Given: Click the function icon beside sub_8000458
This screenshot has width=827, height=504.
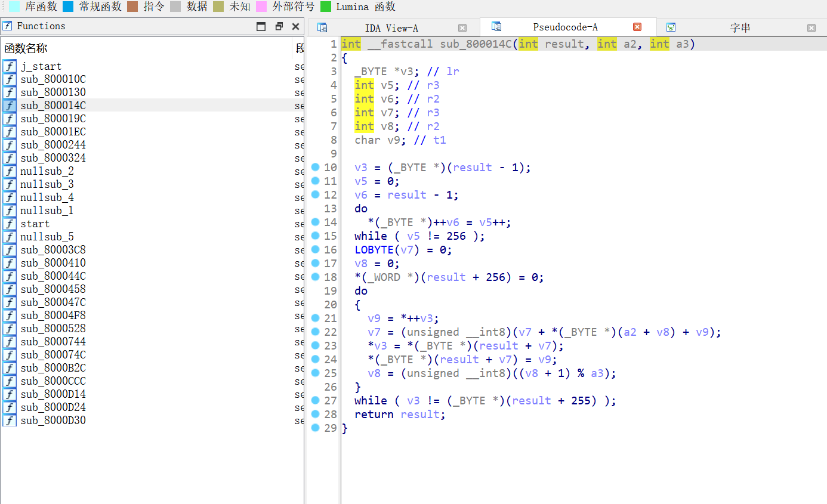Looking at the screenshot, I should click(x=10, y=289).
